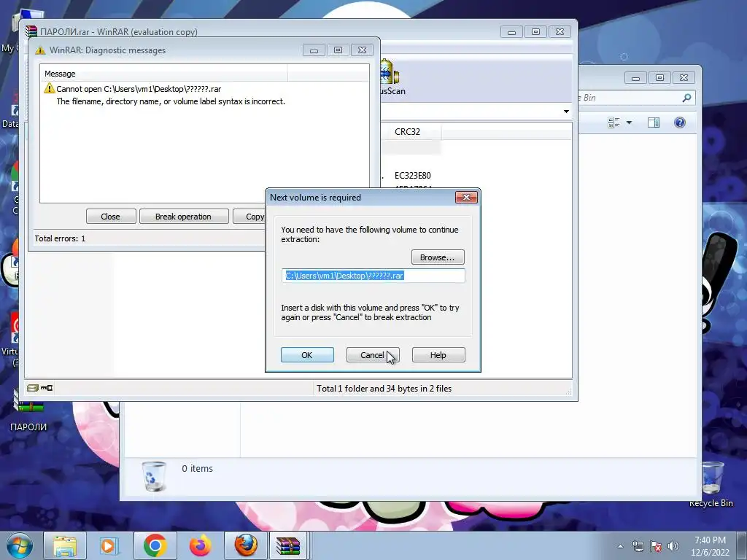The height and width of the screenshot is (560, 747).
Task: Click the Copy button in Diagnostic messages
Action: pos(249,216)
